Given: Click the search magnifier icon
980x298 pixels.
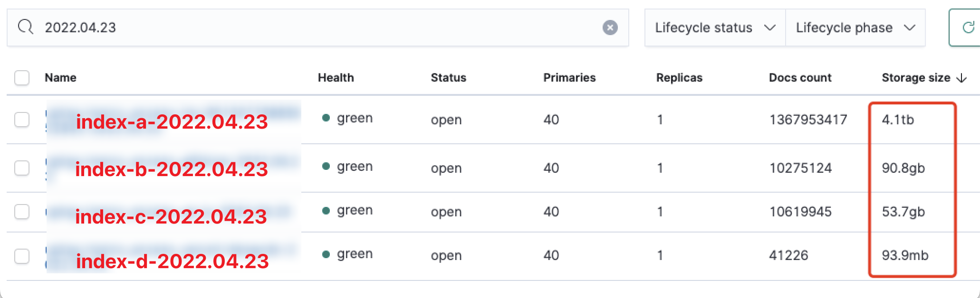Looking at the screenshot, I should pyautogui.click(x=26, y=27).
